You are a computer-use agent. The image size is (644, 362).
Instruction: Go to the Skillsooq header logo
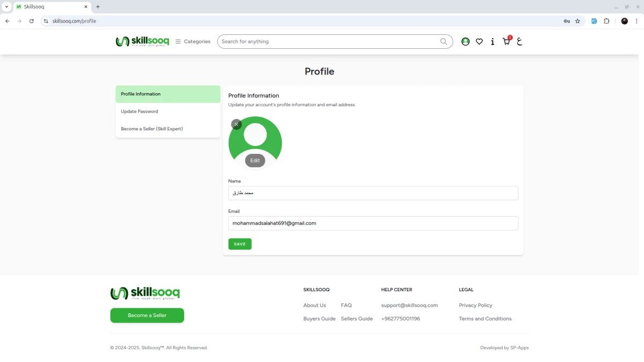142,41
